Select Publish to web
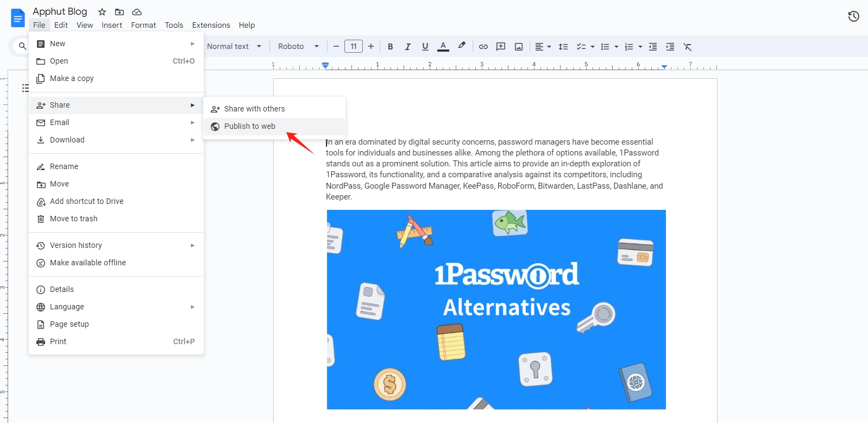 pyautogui.click(x=274, y=126)
